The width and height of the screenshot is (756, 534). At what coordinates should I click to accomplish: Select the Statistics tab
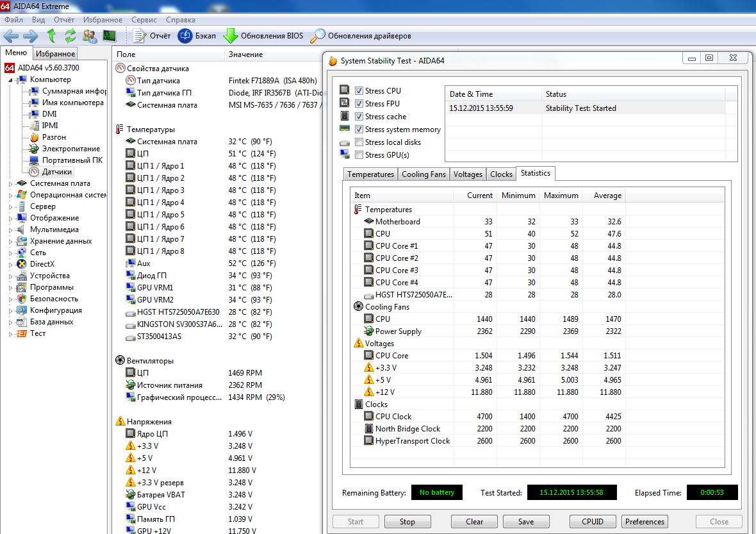coord(535,173)
